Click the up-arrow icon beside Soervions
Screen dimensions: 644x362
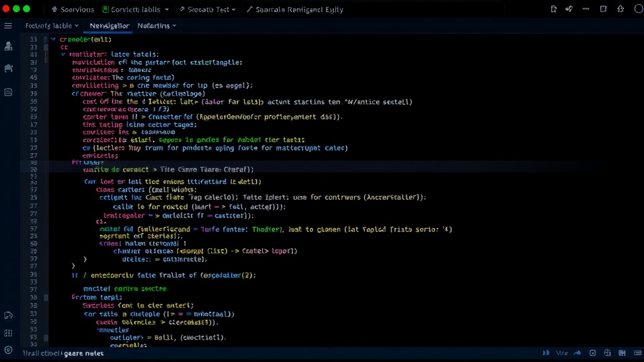click(x=54, y=9)
